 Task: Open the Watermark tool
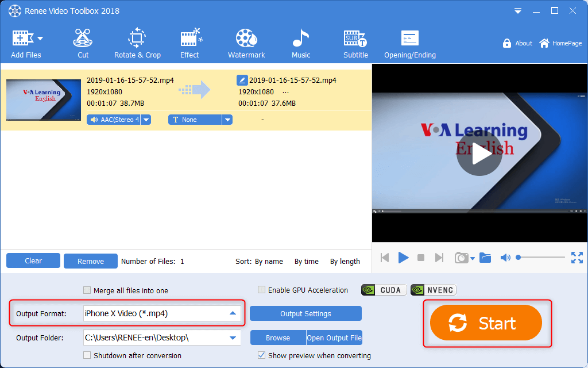[246, 44]
